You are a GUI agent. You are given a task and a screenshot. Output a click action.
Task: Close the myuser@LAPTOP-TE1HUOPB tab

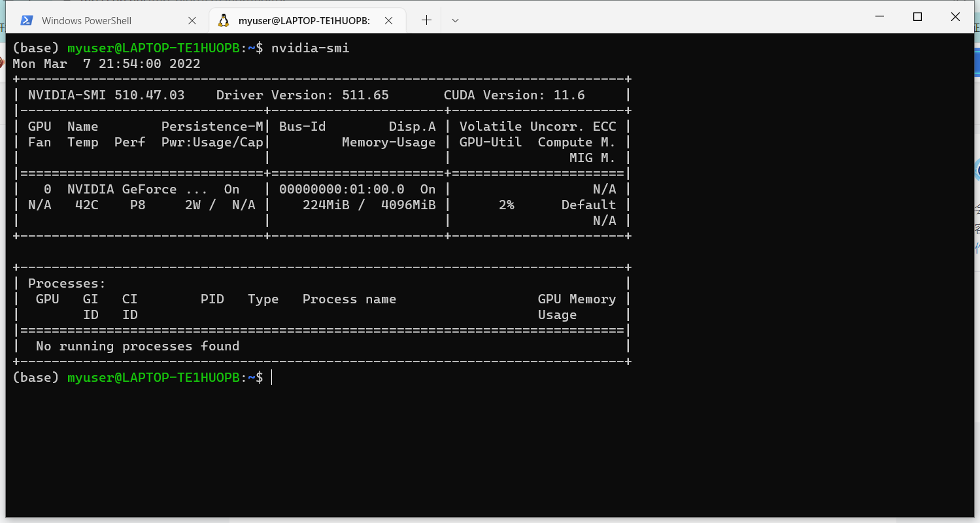point(389,20)
